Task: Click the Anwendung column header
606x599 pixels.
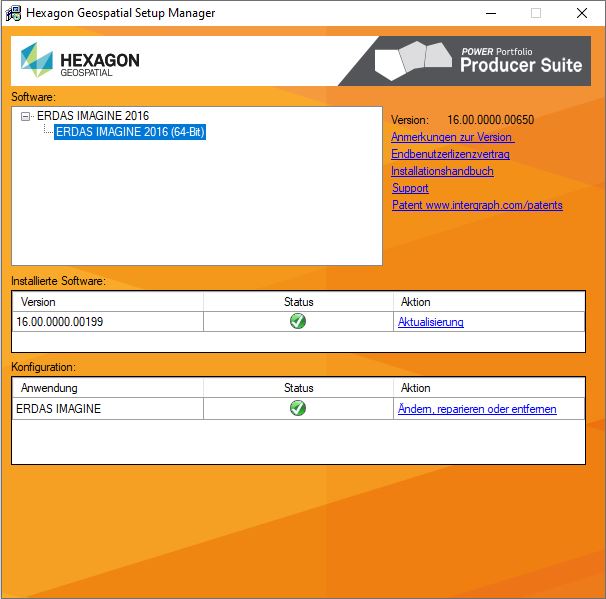Action: pos(49,388)
